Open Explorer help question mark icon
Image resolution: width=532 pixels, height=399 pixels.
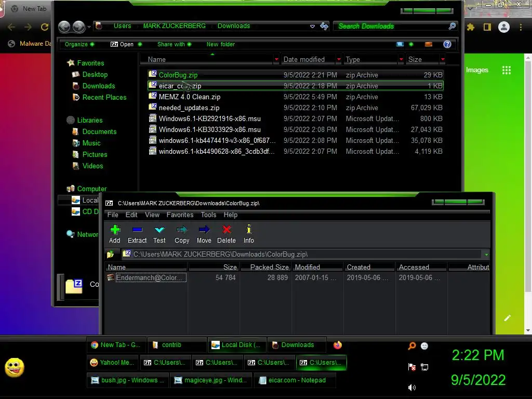tap(447, 44)
